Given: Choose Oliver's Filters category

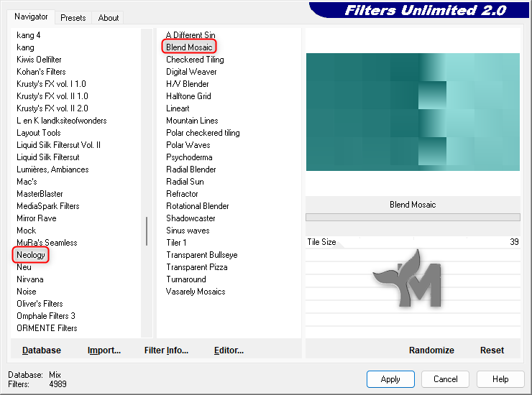Looking at the screenshot, I should tap(40, 304).
